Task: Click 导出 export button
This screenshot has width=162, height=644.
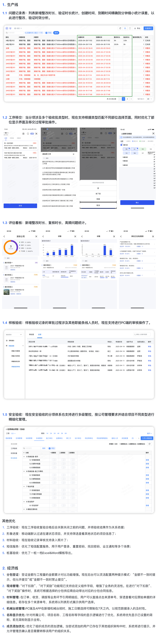Action: point(137,28)
